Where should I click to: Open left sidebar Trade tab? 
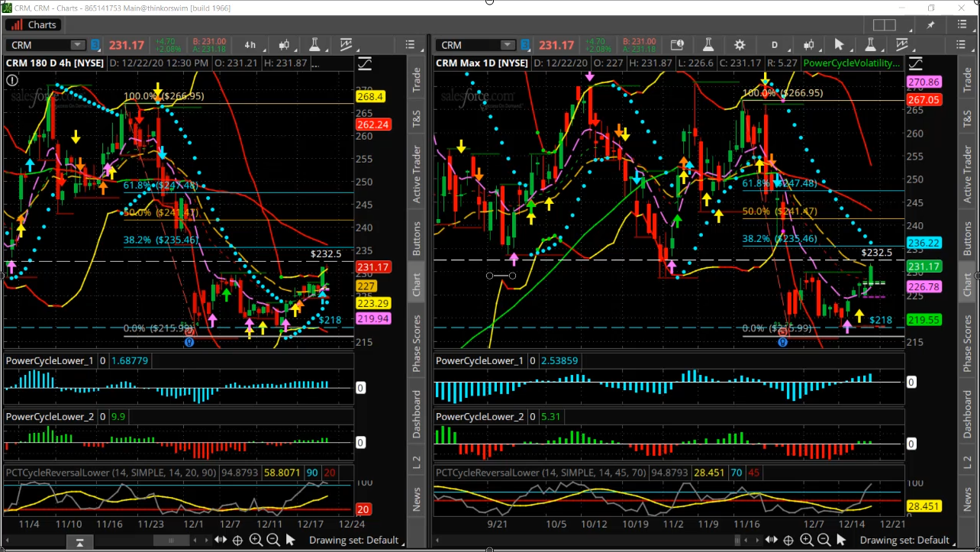tap(417, 79)
